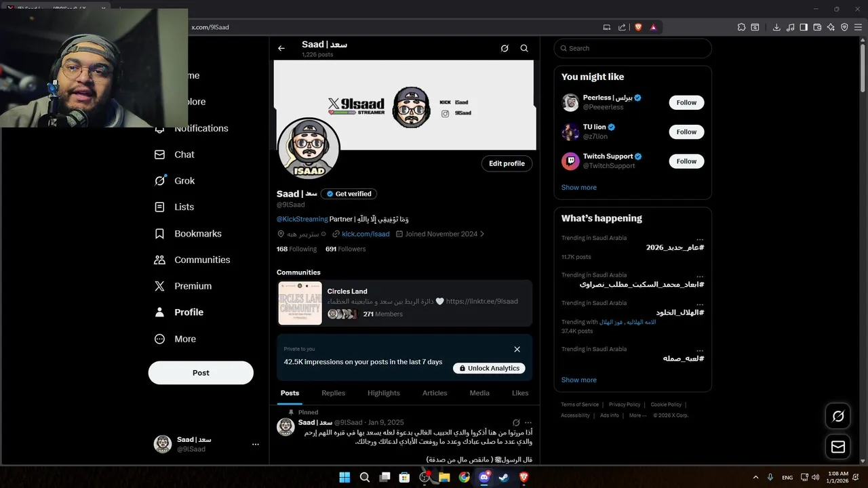Open Privacy Policy footer link
Screen dimensions: 868x488
tap(625, 405)
